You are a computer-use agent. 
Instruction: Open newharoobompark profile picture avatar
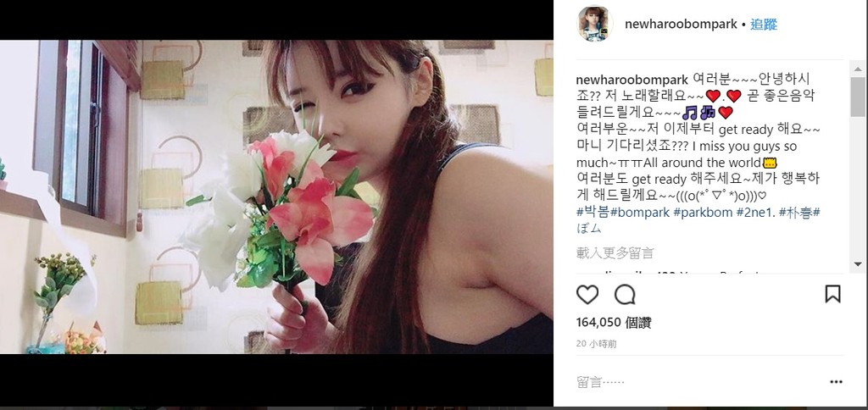coord(596,24)
